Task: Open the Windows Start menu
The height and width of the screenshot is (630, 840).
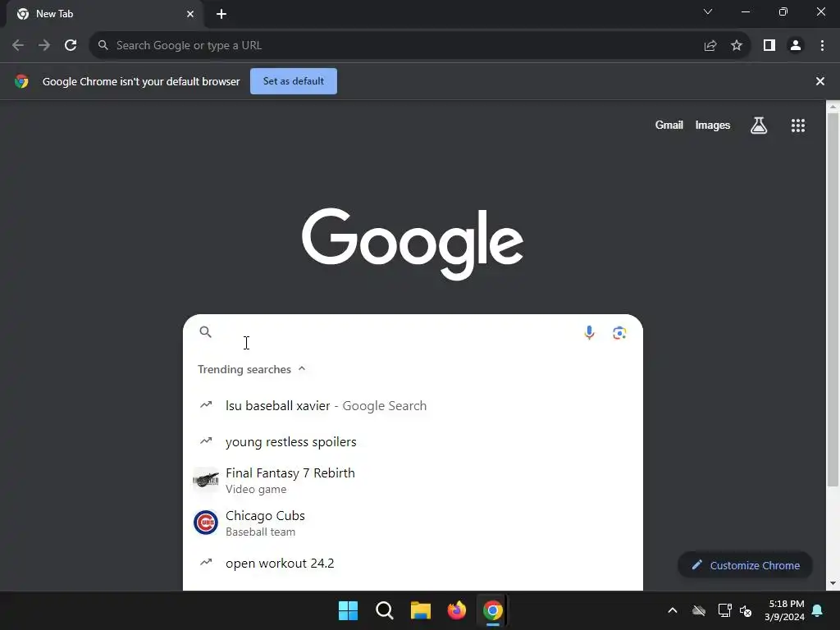Action: click(348, 610)
